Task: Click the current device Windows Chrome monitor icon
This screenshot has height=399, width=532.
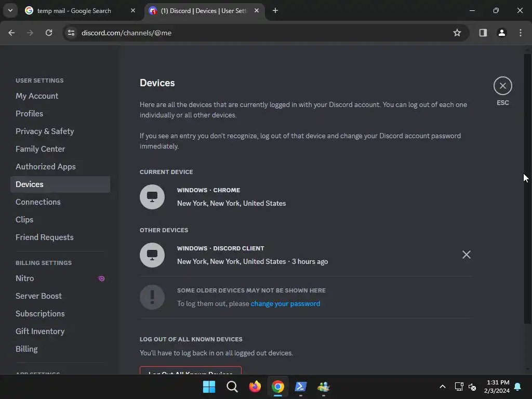Action: click(x=152, y=197)
